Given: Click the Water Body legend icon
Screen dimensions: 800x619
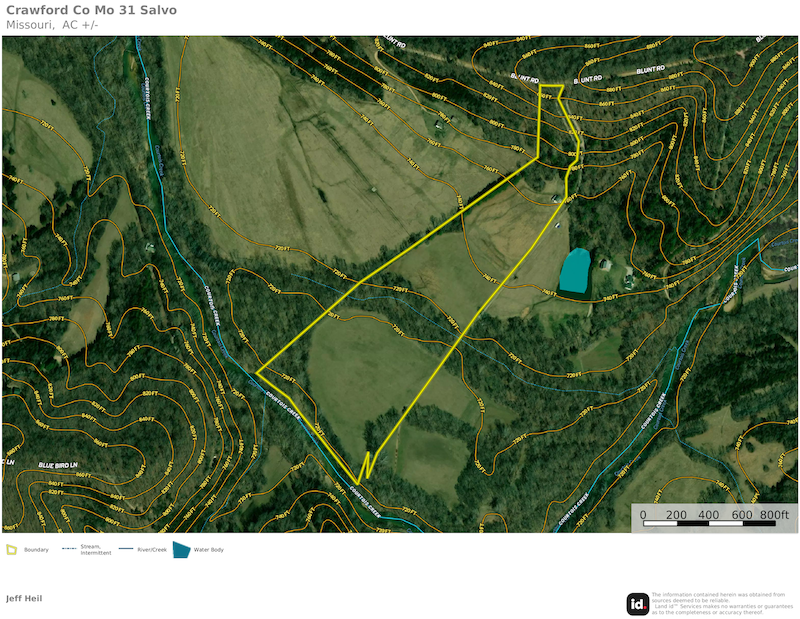Looking at the screenshot, I should pyautogui.click(x=181, y=549).
